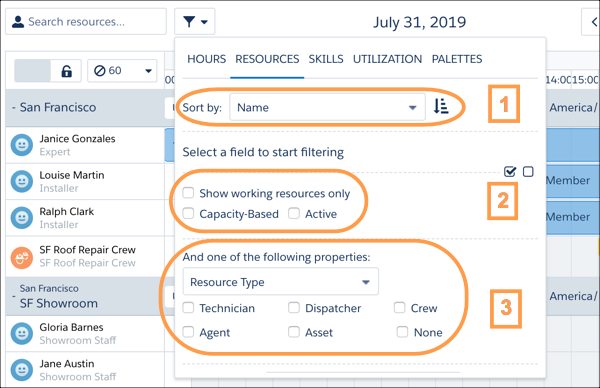Enable Show working resources only

188,192
